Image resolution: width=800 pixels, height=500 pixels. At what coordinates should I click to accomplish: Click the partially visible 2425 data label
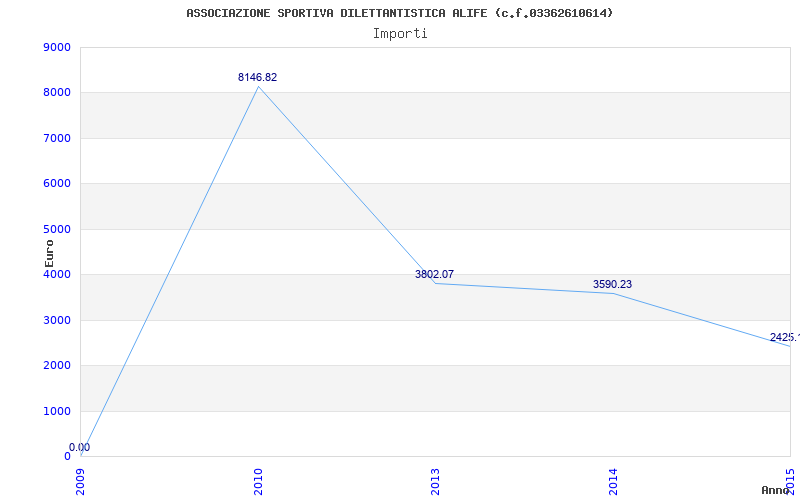(785, 338)
